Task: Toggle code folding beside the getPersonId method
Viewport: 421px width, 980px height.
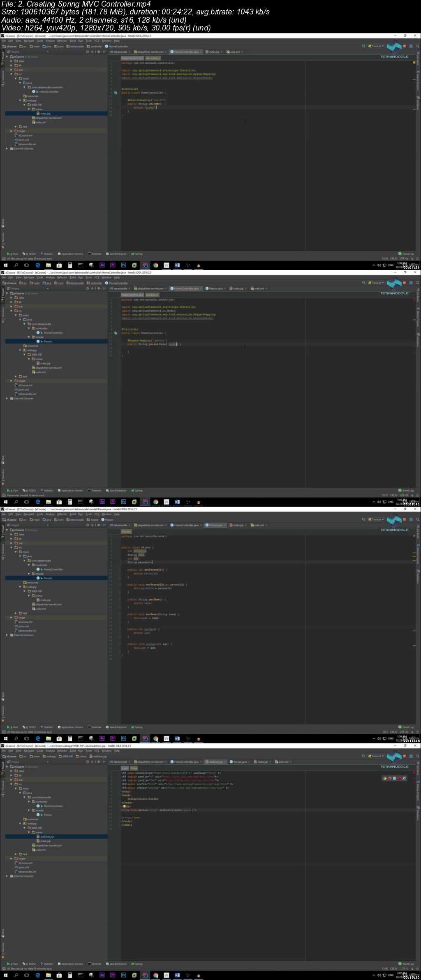Action: tap(120, 570)
